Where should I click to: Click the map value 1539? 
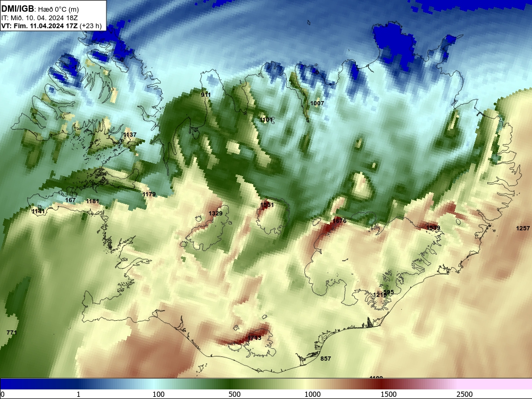433,228
